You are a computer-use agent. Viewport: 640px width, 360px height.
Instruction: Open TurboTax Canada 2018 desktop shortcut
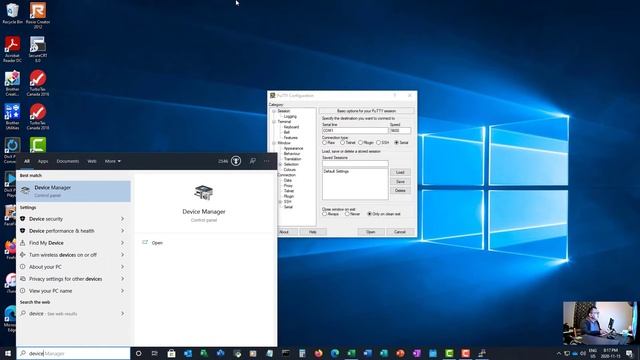(x=38, y=117)
